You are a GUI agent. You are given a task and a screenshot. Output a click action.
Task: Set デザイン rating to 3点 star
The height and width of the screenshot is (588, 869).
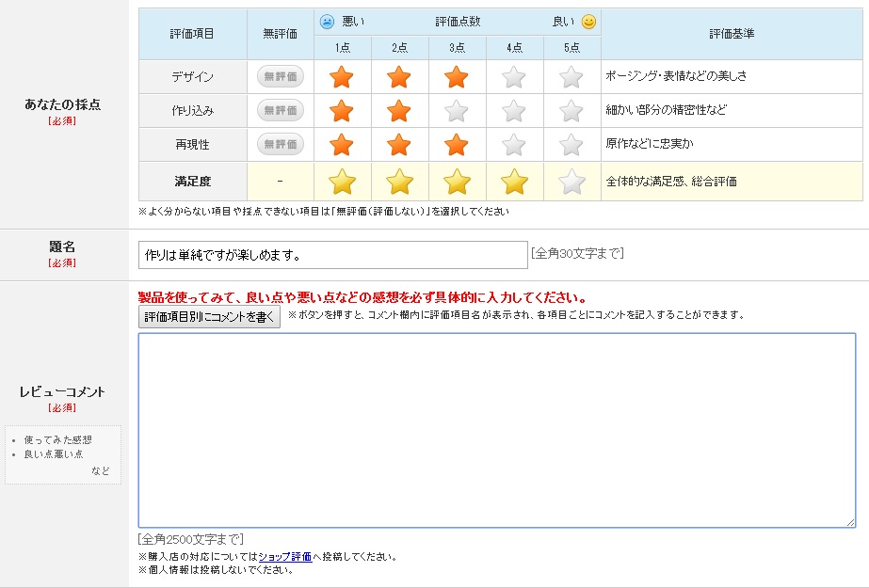pyautogui.click(x=457, y=77)
